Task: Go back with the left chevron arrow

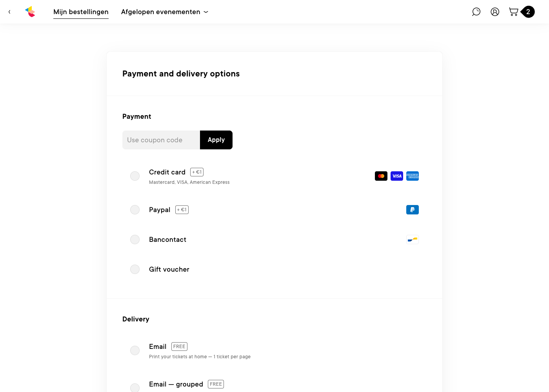Action: click(x=9, y=12)
